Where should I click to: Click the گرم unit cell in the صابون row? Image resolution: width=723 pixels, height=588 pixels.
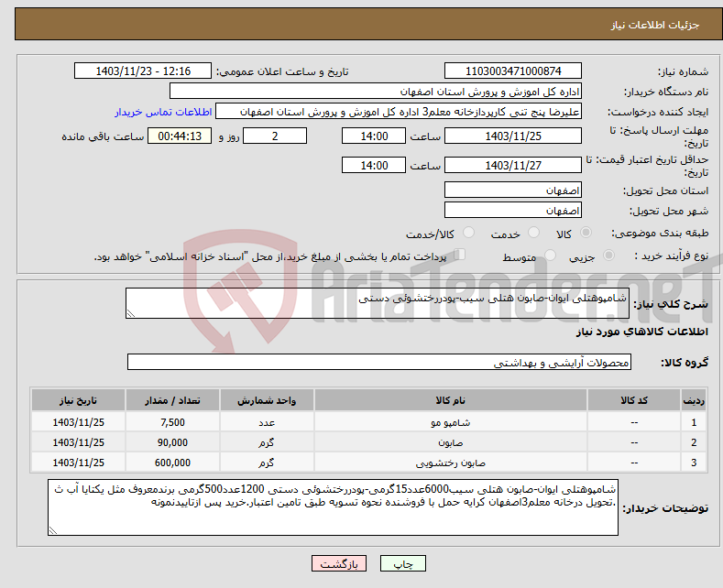pos(267,442)
